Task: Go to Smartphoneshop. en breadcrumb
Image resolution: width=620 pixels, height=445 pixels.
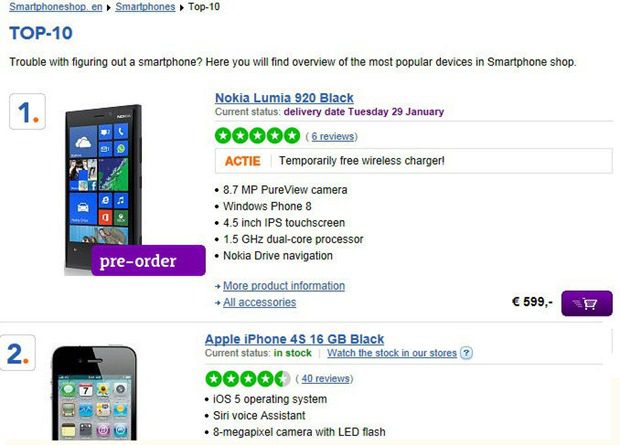Action: 56,7
